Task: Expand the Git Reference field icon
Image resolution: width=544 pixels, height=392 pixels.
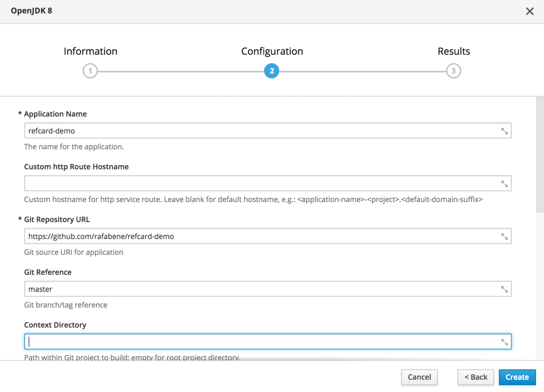Action: point(504,289)
